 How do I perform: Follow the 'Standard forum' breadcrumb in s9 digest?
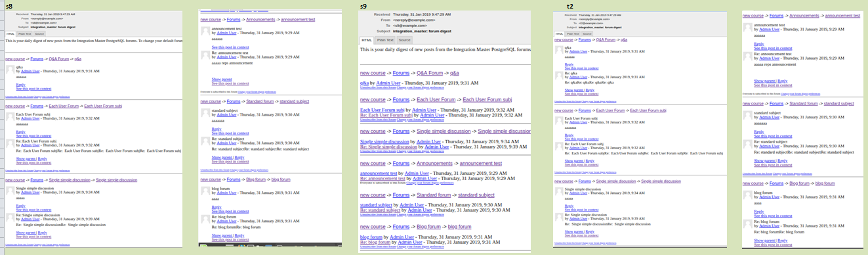click(x=434, y=195)
